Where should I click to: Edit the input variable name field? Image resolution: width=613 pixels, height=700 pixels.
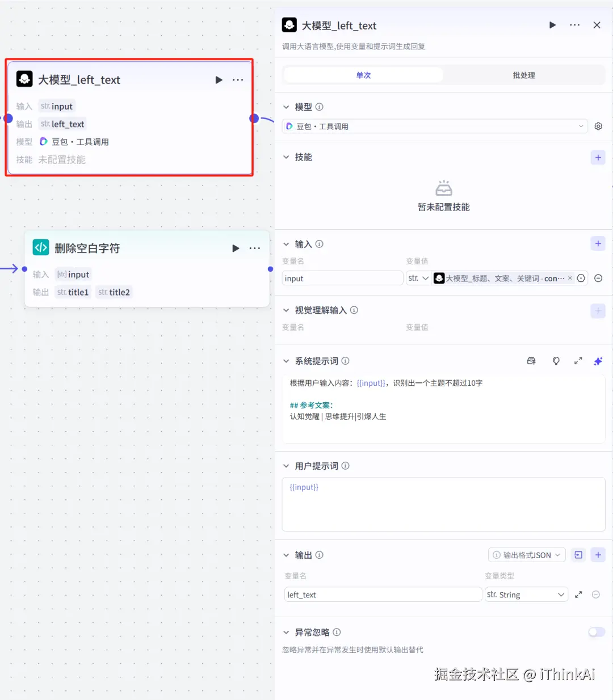coord(342,278)
